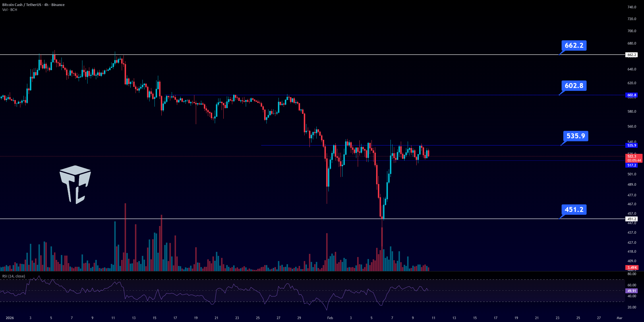The height and width of the screenshot is (322, 644).
Task: Click the 535.9 callout label
Action: pyautogui.click(x=576, y=136)
